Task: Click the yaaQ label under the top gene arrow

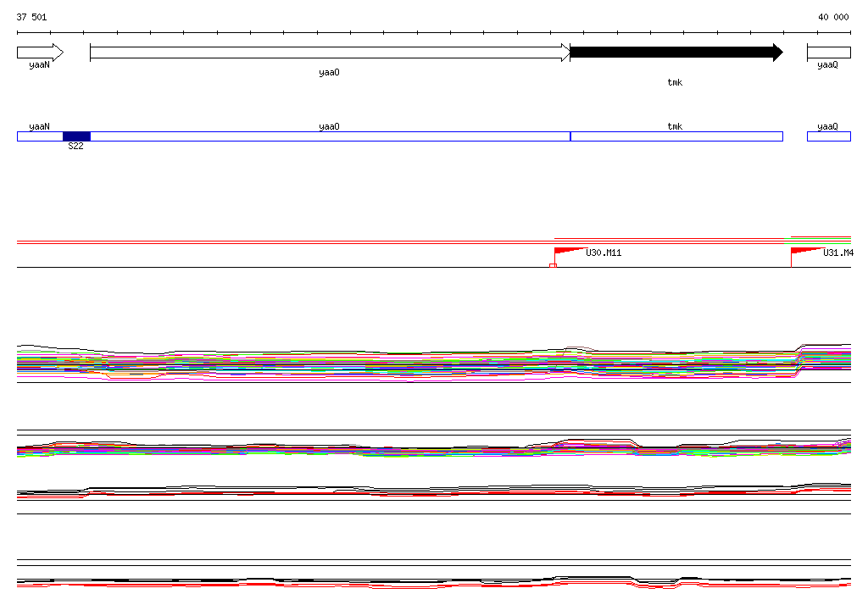Action: pos(827,64)
